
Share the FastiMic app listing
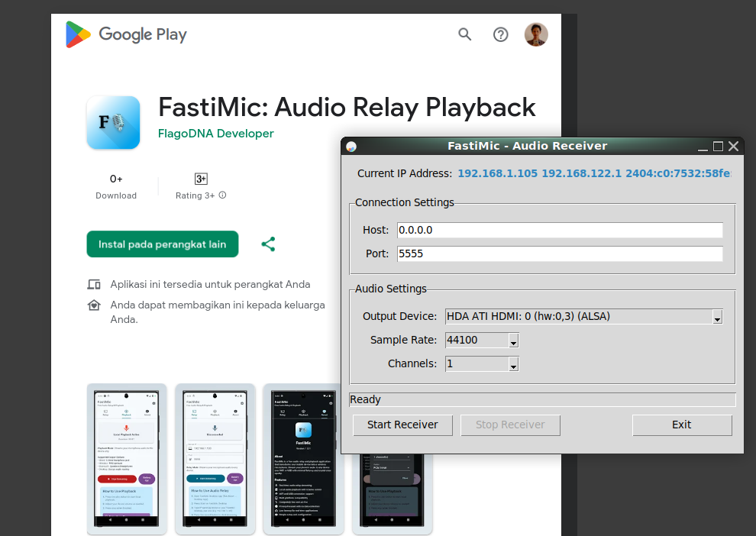pyautogui.click(x=268, y=244)
